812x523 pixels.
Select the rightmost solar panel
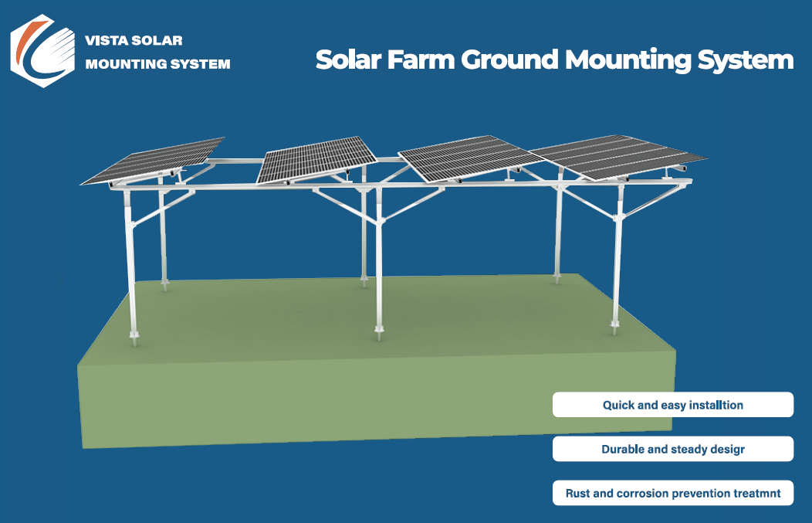click(617, 157)
